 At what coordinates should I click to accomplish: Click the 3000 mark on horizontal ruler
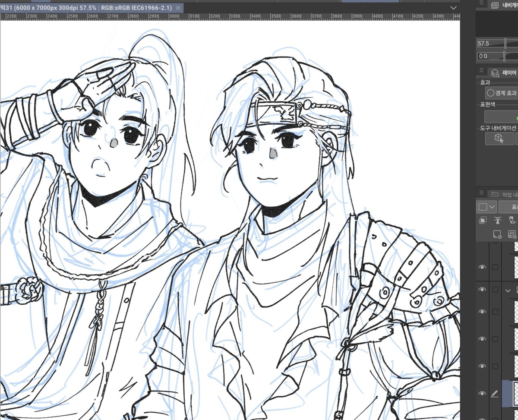tap(174, 16)
